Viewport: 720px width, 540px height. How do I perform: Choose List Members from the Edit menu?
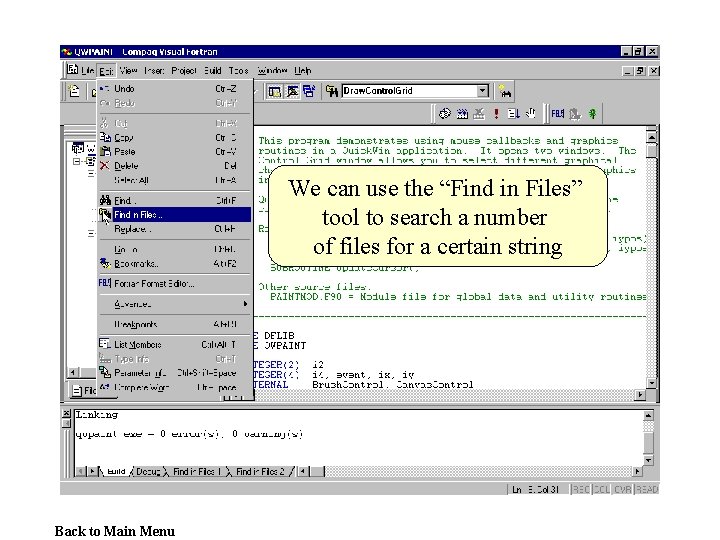point(175,344)
